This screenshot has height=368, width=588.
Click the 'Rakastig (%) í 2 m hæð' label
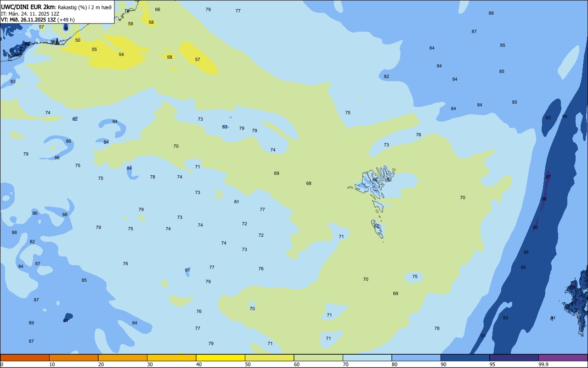[85, 7]
